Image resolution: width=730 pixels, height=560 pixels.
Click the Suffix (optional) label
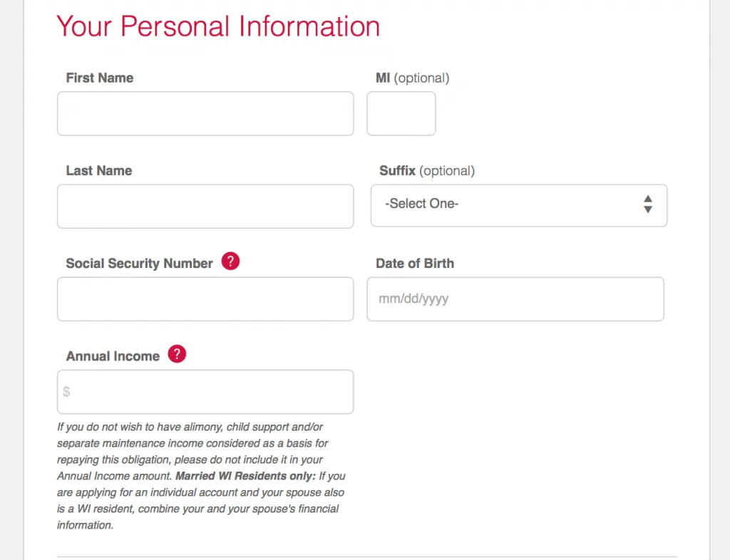tap(427, 171)
